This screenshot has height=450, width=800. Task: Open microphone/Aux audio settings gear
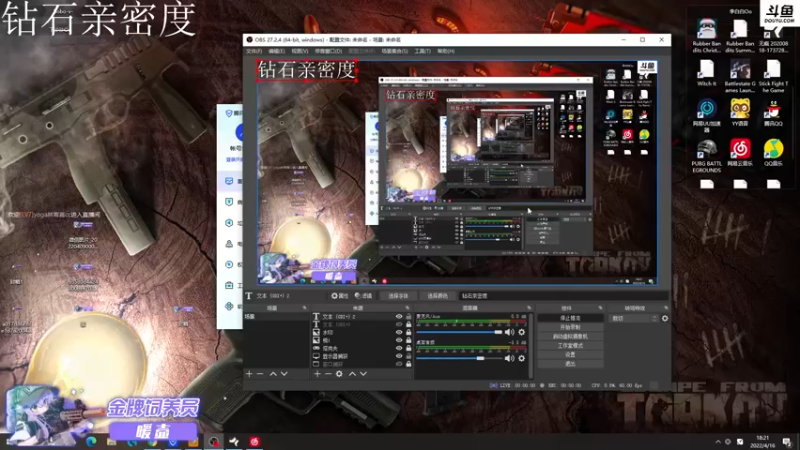(521, 332)
